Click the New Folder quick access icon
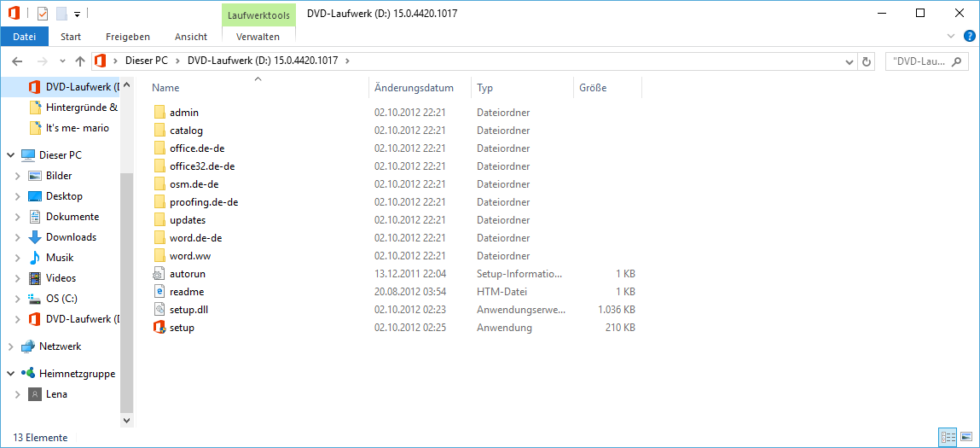 pyautogui.click(x=61, y=13)
